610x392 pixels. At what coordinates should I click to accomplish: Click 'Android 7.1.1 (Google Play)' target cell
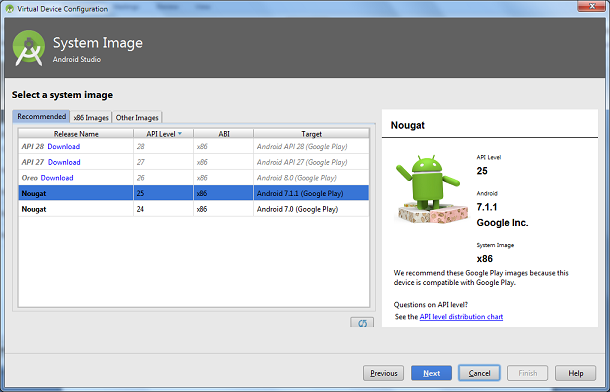click(x=311, y=193)
